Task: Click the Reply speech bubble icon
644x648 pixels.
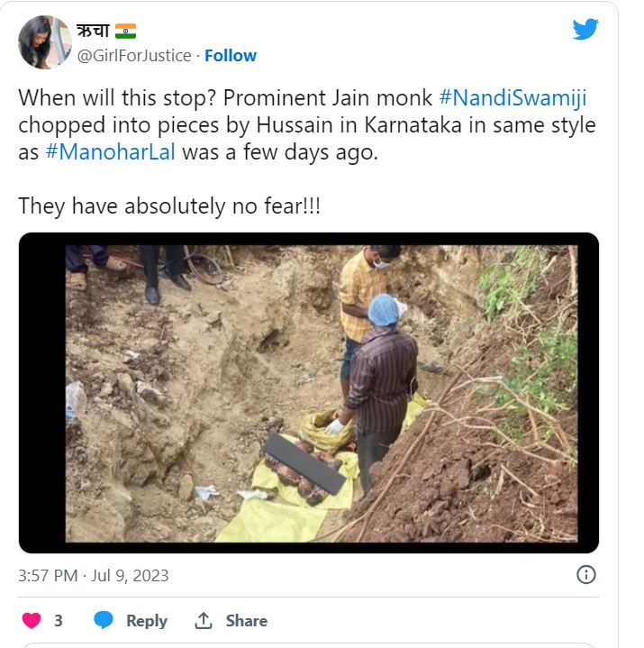Action: (x=104, y=621)
